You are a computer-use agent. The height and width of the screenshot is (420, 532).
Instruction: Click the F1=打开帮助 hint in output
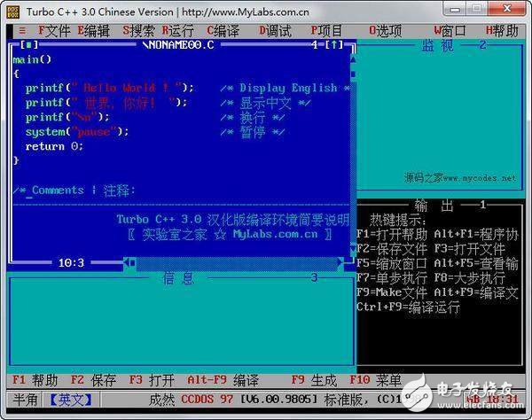tap(392, 234)
